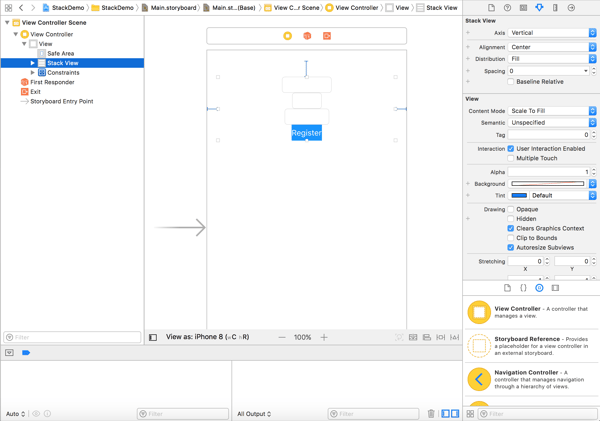This screenshot has height=421, width=600.
Task: Toggle the Opaque checkbox
Action: (511, 209)
